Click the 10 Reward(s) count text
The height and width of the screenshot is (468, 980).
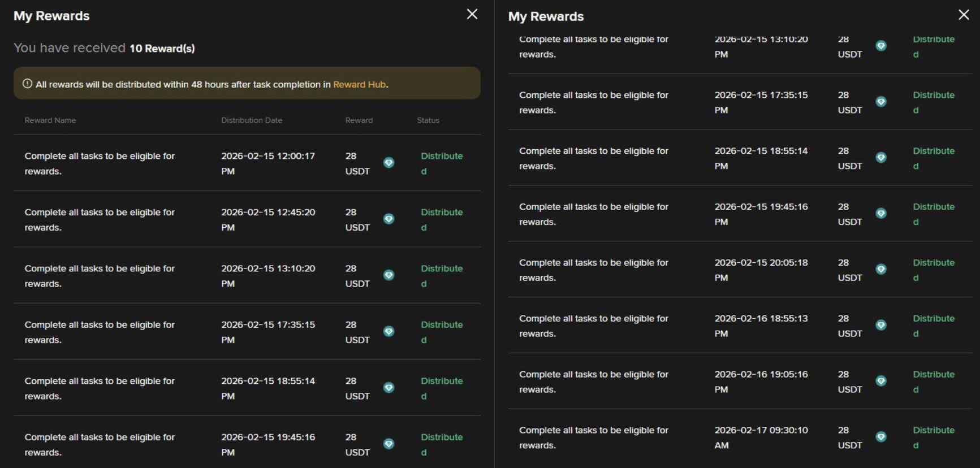tap(162, 49)
